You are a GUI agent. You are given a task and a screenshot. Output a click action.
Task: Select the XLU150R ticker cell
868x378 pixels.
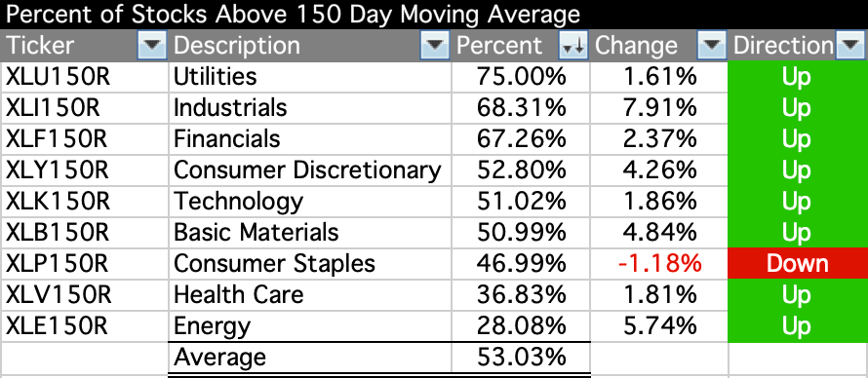pos(85,77)
